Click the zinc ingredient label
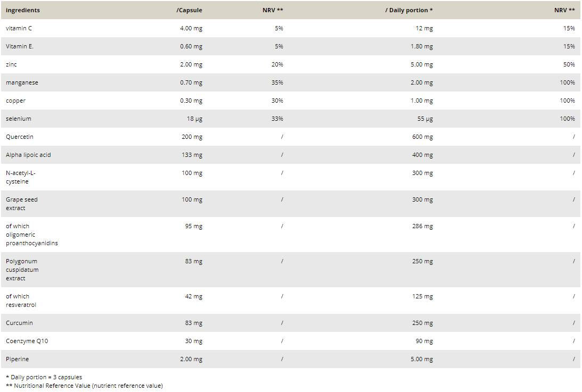 pos(11,64)
